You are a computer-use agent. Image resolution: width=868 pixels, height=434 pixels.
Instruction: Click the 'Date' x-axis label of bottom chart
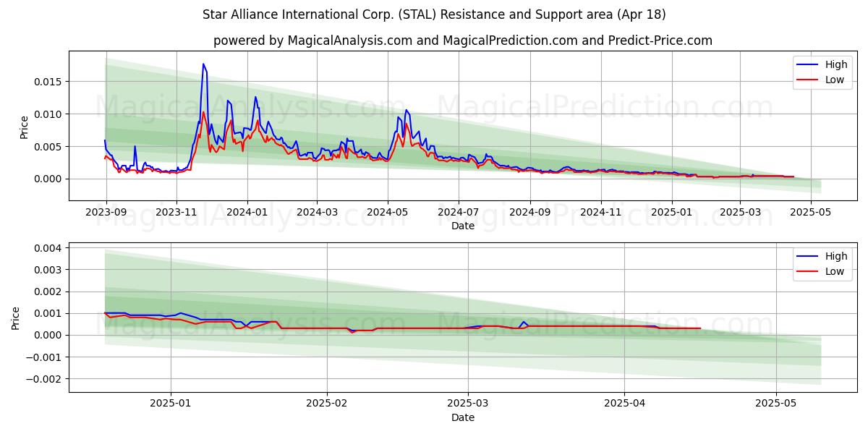click(x=463, y=417)
